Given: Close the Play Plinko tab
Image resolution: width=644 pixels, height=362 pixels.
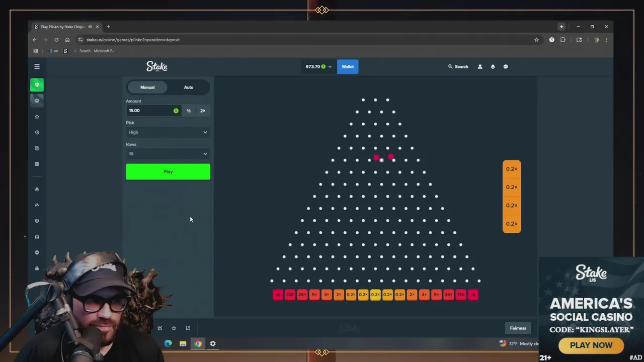Looking at the screenshot, I should click(x=98, y=27).
